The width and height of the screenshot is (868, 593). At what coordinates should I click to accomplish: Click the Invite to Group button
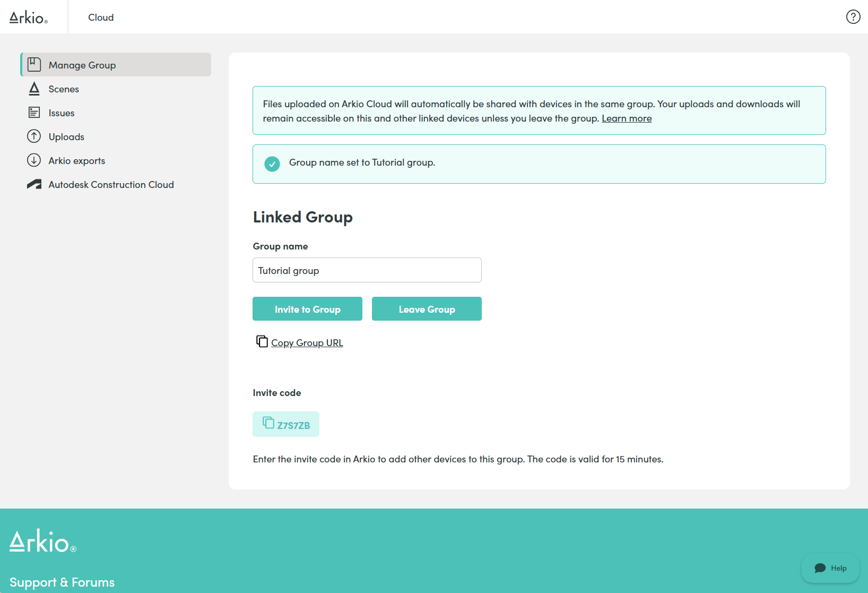pos(307,308)
